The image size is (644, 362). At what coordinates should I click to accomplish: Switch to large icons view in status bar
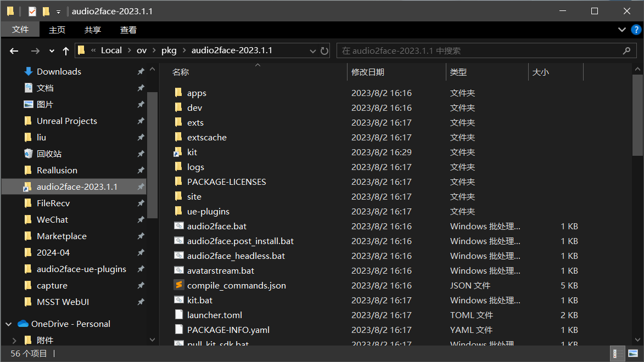pyautogui.click(x=633, y=353)
